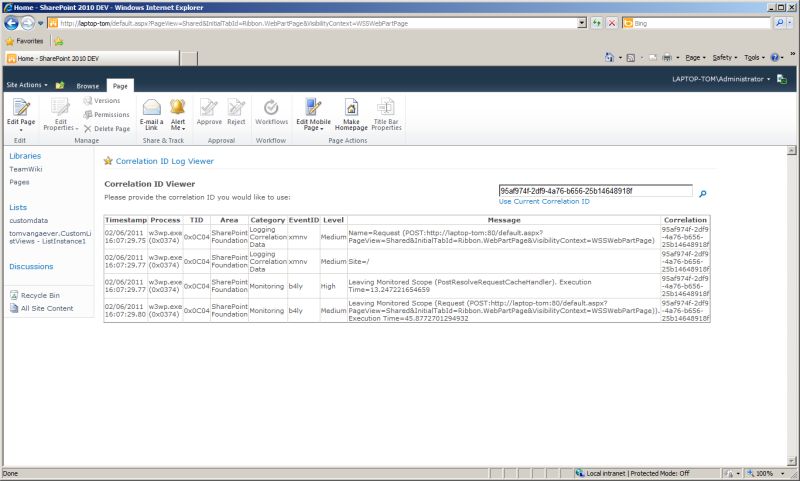Open page Versions
This screenshot has height=481, width=800.
click(102, 100)
